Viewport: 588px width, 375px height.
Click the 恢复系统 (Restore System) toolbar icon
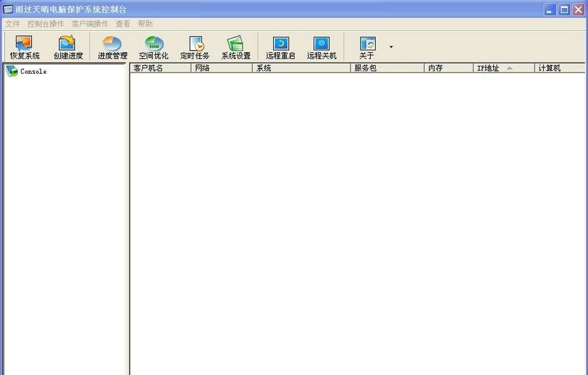tap(24, 48)
